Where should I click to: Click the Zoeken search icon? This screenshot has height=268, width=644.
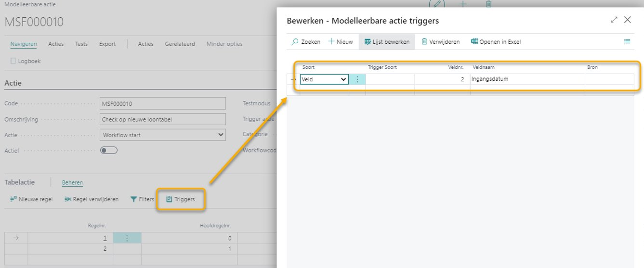click(x=295, y=42)
